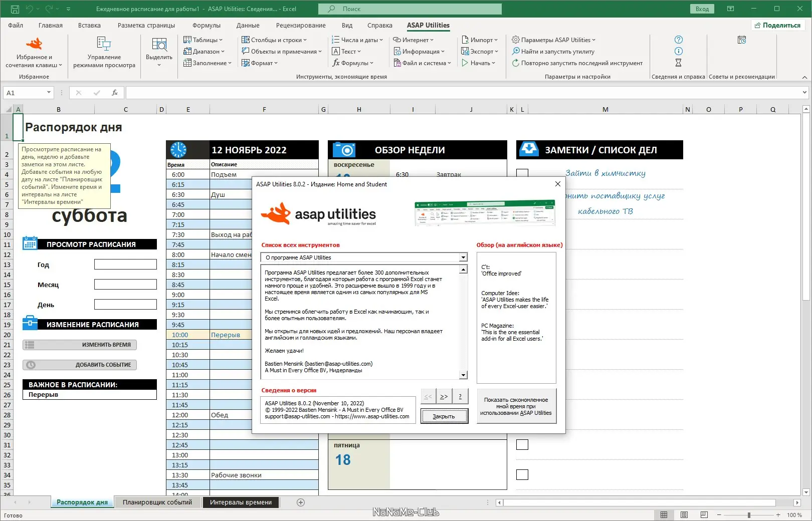Screen dimensions: 812x521
Task: Tick the checkbox beside 'Зайти в химчистку'
Action: (522, 173)
